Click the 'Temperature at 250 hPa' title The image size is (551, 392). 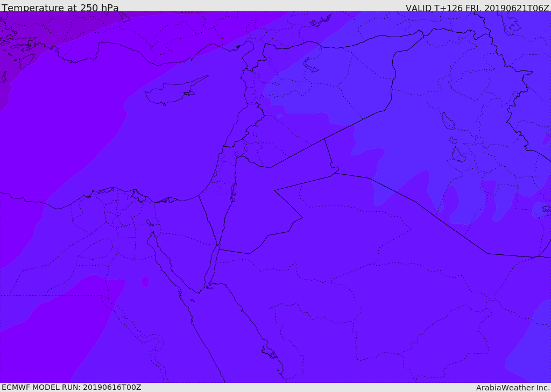(60, 8)
